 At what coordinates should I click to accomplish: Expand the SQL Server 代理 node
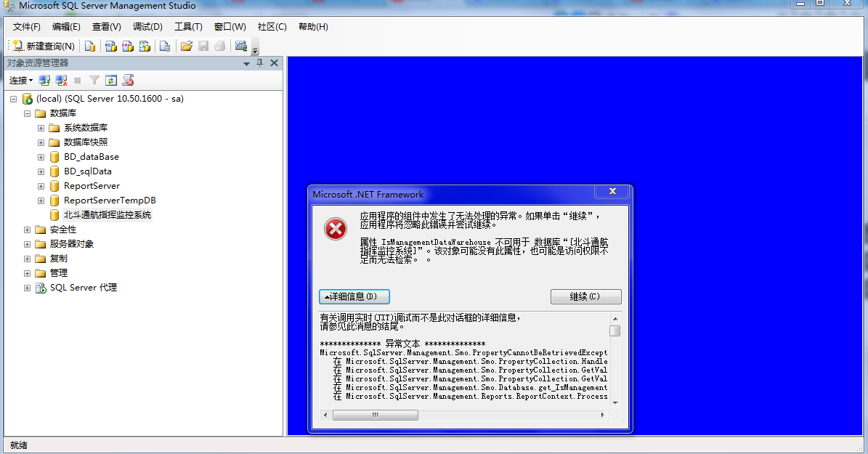(x=27, y=288)
